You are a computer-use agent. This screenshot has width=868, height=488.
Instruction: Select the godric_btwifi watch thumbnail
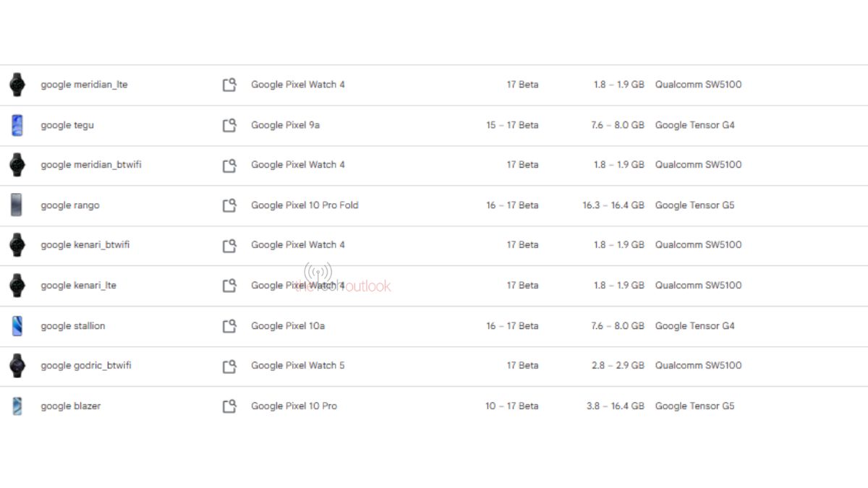tap(17, 366)
